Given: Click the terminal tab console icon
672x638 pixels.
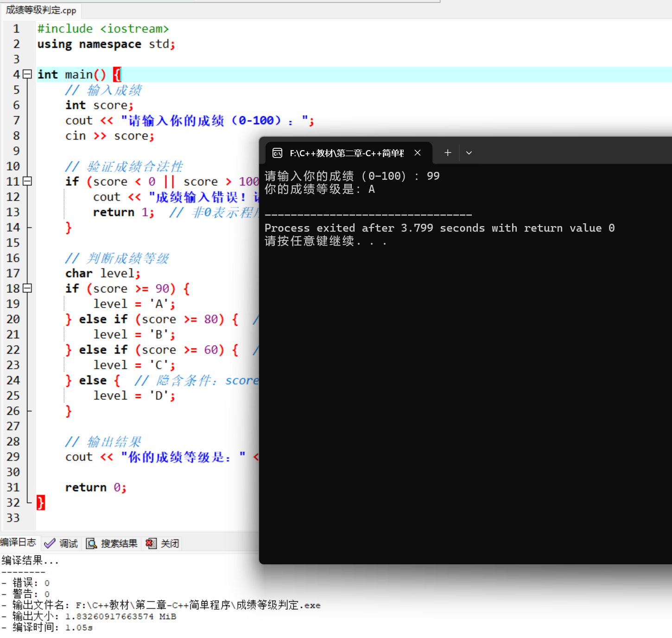Looking at the screenshot, I should (x=277, y=153).
